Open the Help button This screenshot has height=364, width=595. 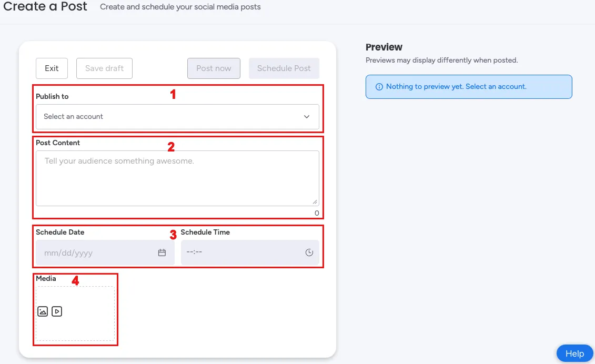pos(574,353)
